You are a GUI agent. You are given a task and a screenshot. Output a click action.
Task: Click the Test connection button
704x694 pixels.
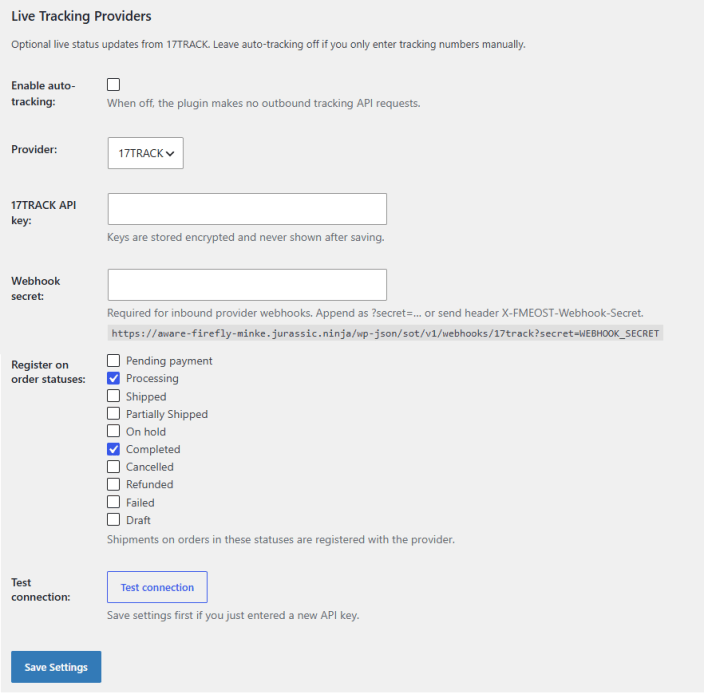pos(157,587)
